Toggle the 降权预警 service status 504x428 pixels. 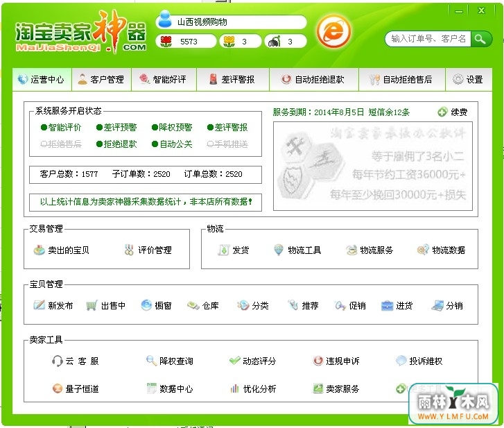coord(172,128)
